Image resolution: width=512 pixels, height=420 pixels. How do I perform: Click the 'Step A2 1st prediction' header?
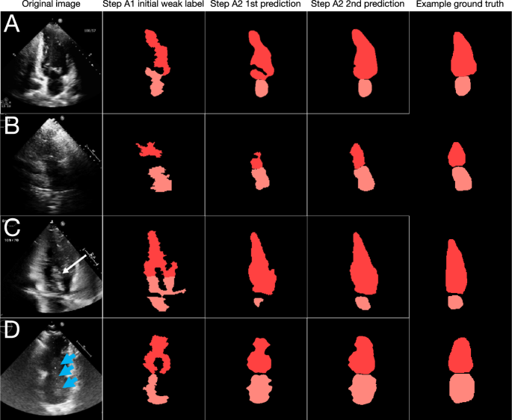click(256, 4)
